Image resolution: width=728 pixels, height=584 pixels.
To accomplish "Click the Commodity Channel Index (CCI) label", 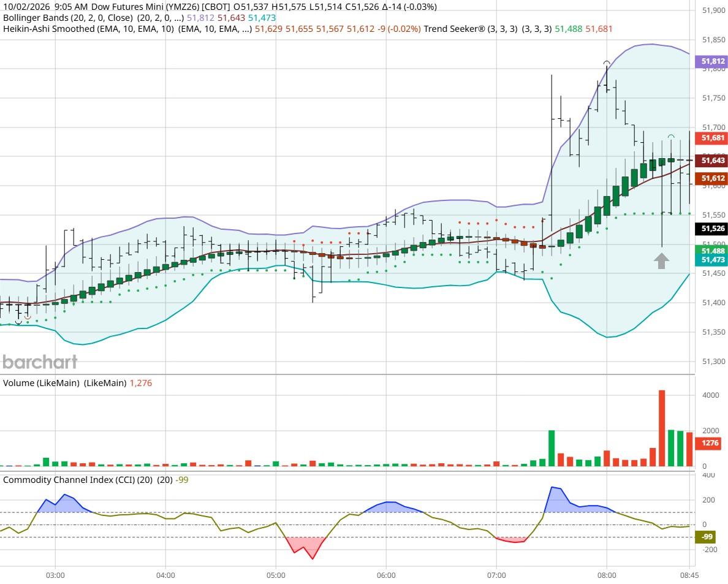I will 78,480.
